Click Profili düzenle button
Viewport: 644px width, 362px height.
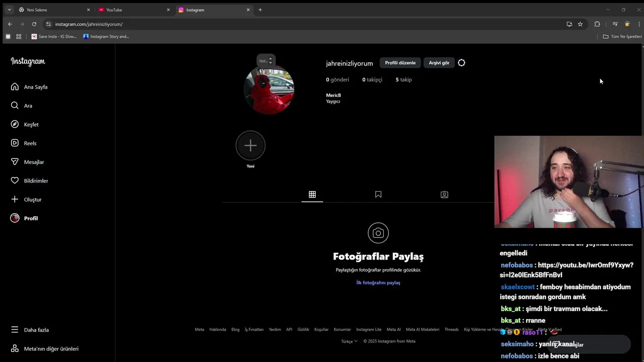[x=400, y=63]
